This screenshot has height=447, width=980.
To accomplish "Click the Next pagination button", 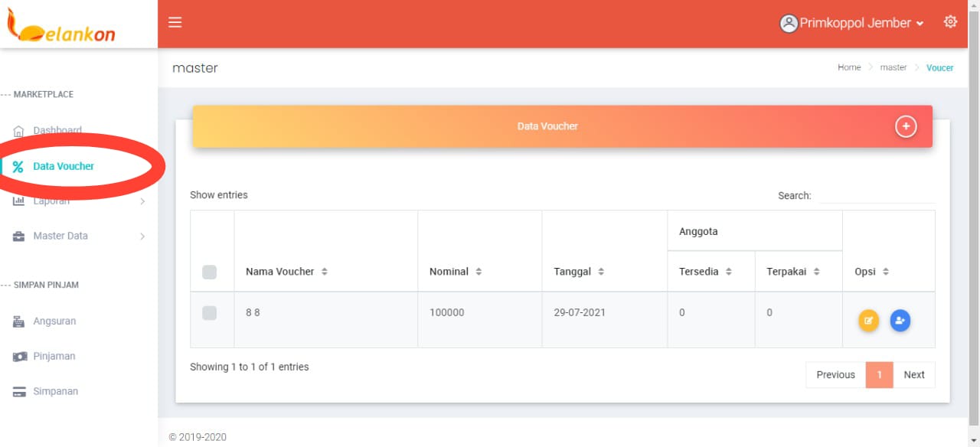I will 913,374.
